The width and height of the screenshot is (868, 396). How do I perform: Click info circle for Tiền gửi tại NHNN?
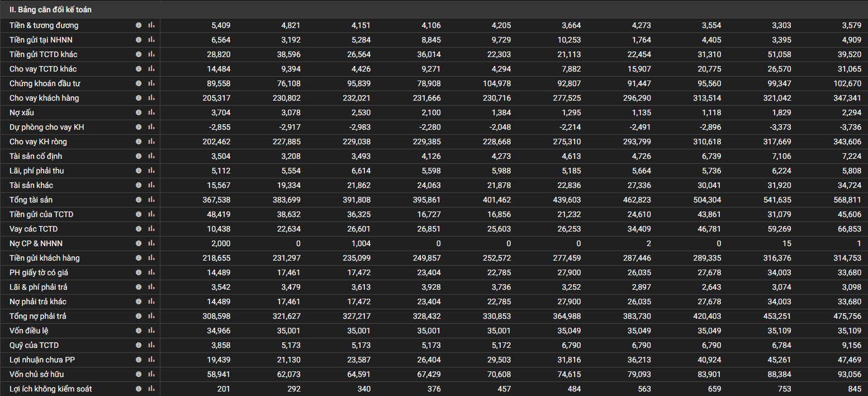pyautogui.click(x=139, y=40)
